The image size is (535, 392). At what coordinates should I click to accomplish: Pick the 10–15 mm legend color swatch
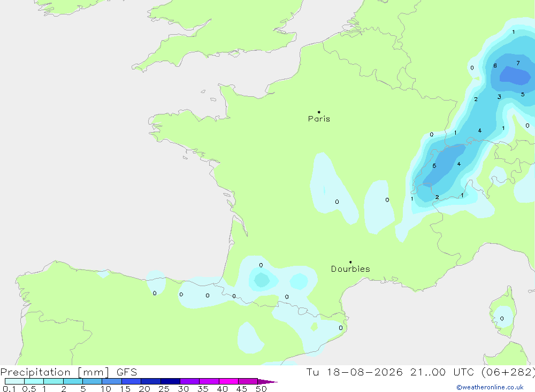(112, 381)
